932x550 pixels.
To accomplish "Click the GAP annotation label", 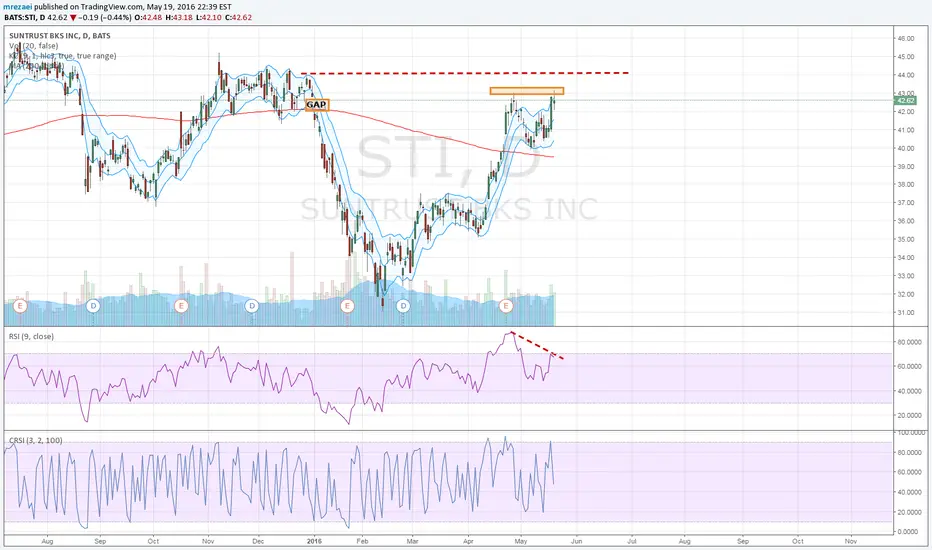I will coord(316,105).
